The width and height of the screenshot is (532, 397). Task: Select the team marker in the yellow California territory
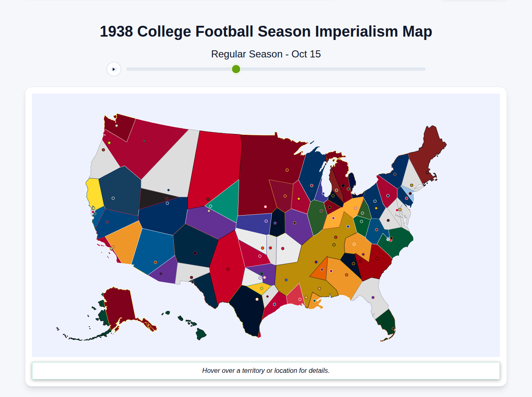click(93, 207)
